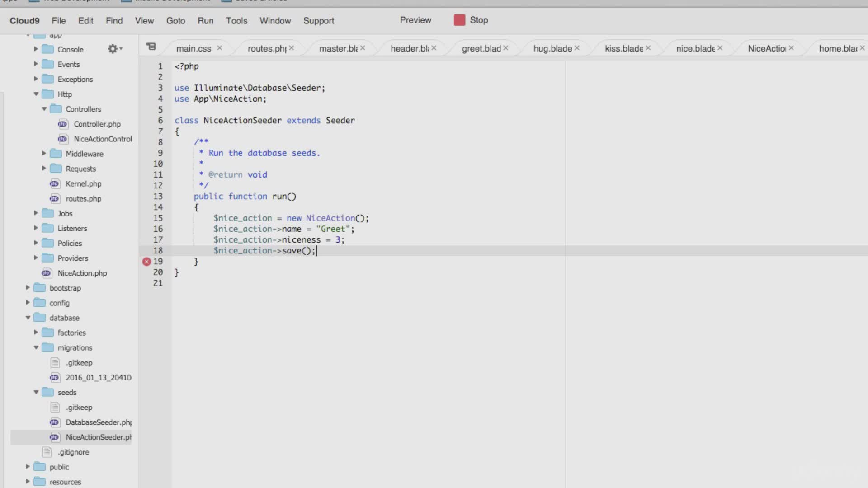This screenshot has height=488, width=868.
Task: Click the tab list icon beside main.css
Action: pos(151,47)
